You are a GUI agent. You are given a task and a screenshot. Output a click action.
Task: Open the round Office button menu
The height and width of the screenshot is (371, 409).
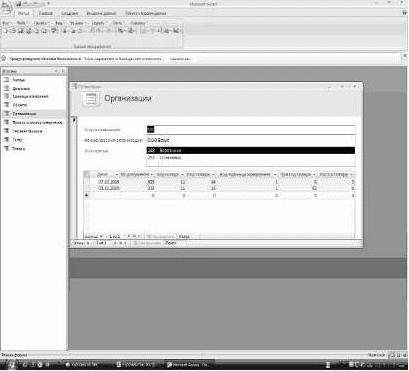click(6, 7)
